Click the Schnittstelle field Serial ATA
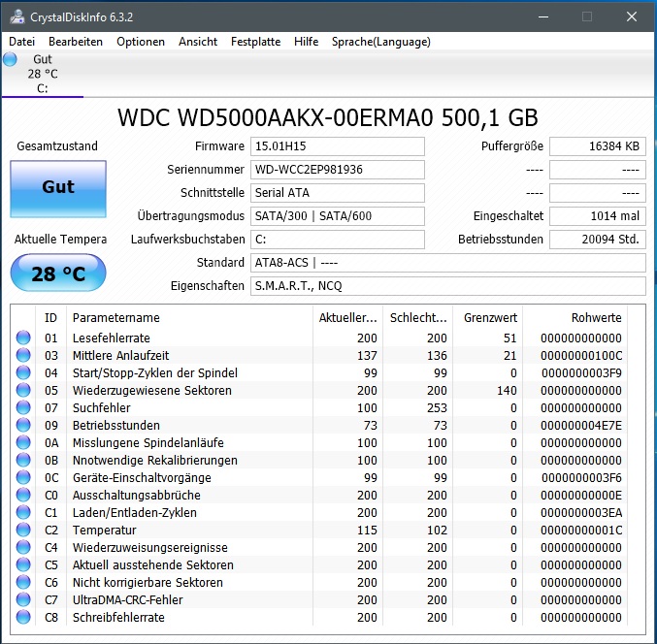The width and height of the screenshot is (657, 644). coord(338,193)
